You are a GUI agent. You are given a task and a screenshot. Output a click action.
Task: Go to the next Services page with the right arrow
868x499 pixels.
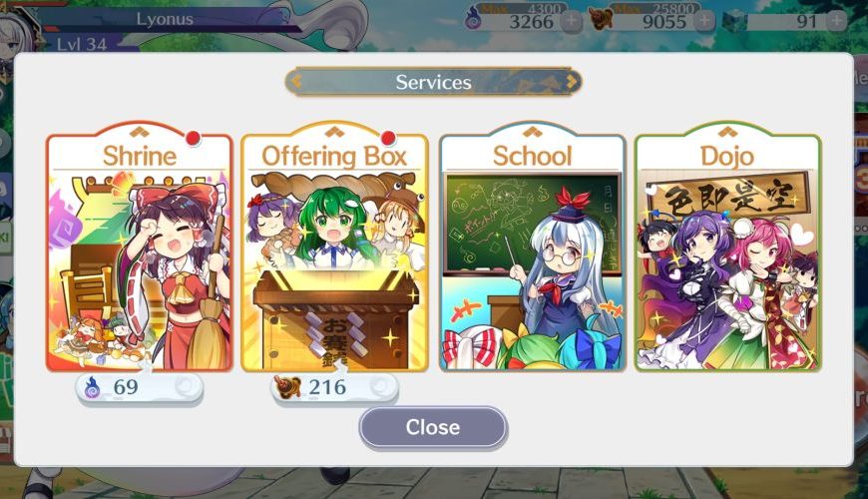pos(572,82)
